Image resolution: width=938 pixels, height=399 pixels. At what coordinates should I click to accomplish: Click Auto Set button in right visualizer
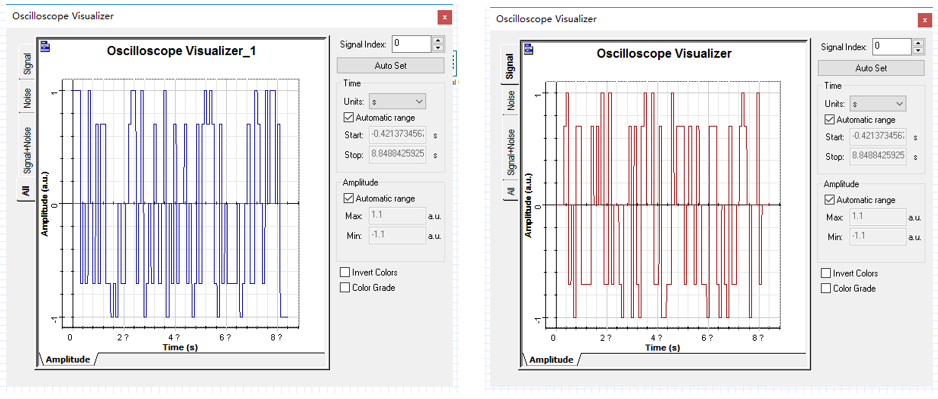871,68
